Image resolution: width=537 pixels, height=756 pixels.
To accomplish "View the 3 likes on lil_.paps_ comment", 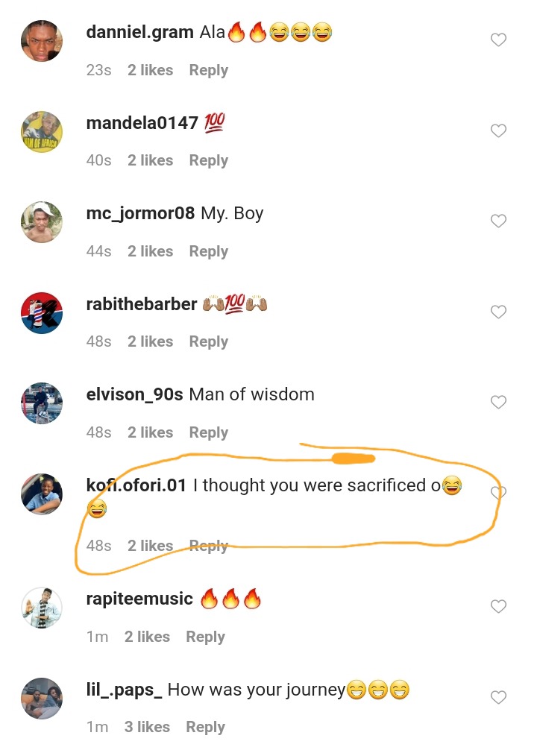I will coord(147,727).
